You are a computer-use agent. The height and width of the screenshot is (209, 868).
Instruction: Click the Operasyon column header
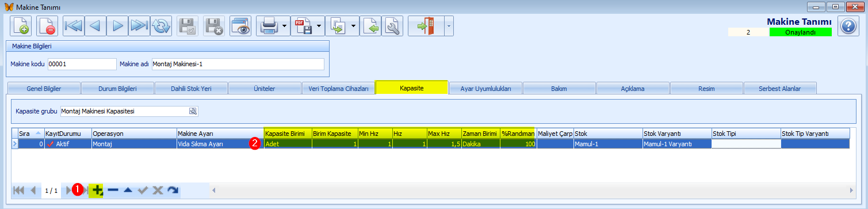click(133, 133)
